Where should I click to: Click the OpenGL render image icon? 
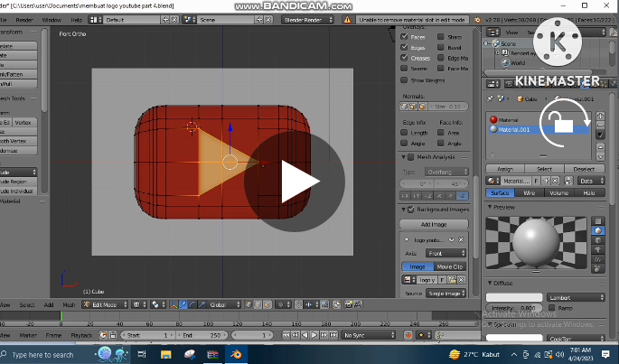(348, 304)
